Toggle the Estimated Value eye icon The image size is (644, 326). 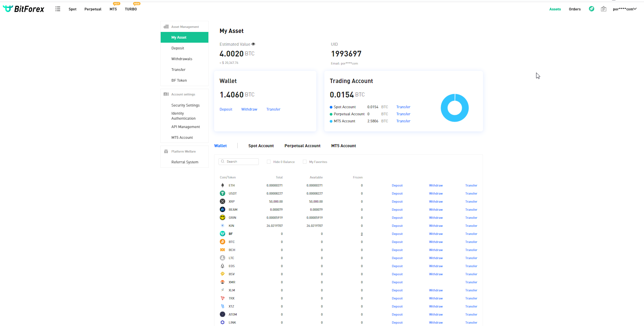coord(253,44)
